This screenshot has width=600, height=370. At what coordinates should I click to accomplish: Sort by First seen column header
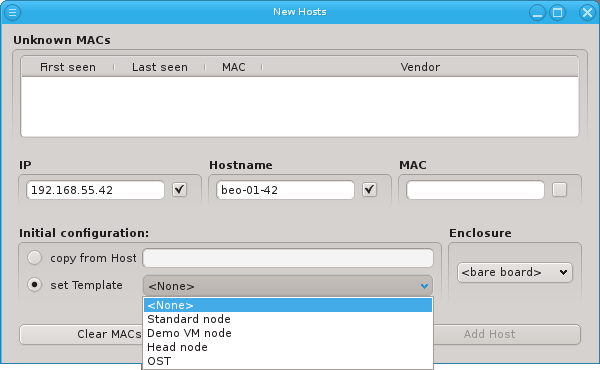[x=68, y=67]
